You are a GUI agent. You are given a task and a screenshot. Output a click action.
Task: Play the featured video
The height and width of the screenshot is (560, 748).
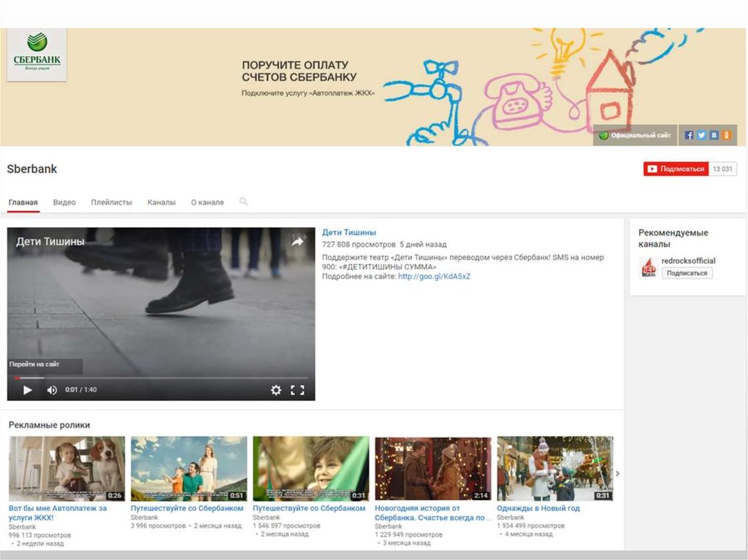coord(28,390)
